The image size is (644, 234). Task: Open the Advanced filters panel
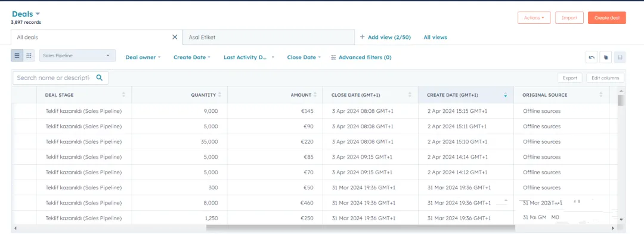[x=361, y=57]
